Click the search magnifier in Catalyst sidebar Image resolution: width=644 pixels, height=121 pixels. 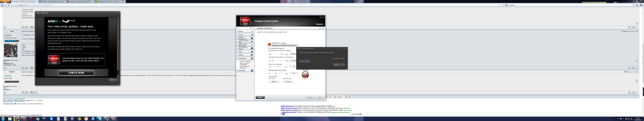[x=250, y=28]
